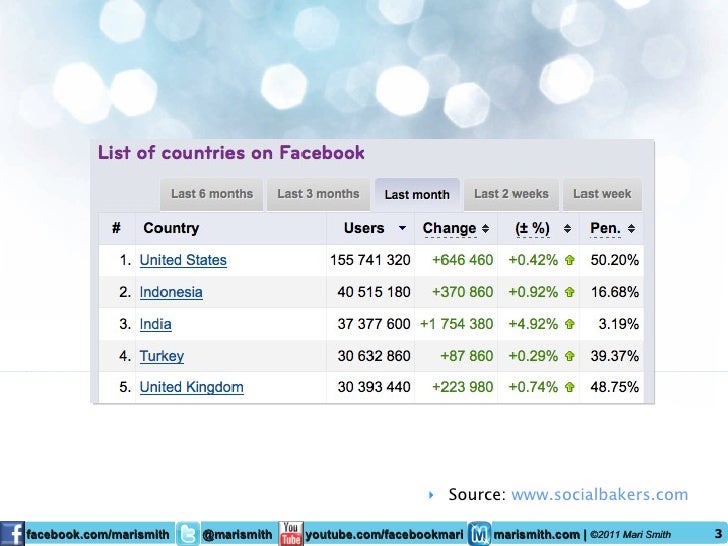
Task: Click the Pen. column header label
Action: (605, 228)
